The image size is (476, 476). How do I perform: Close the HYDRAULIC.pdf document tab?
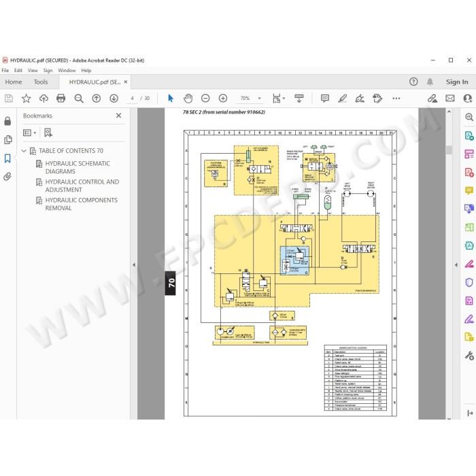coord(126,82)
